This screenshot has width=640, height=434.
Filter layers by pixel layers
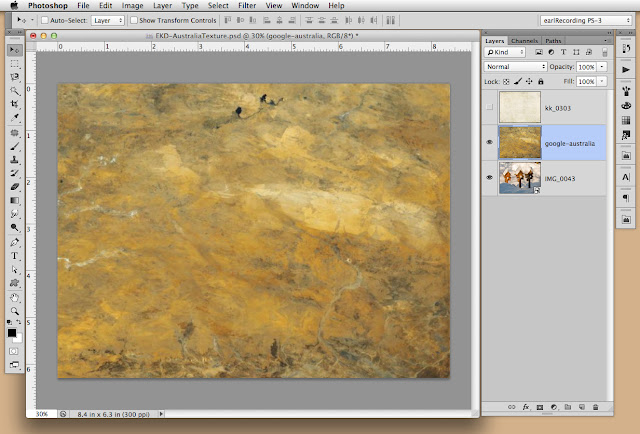[539, 52]
